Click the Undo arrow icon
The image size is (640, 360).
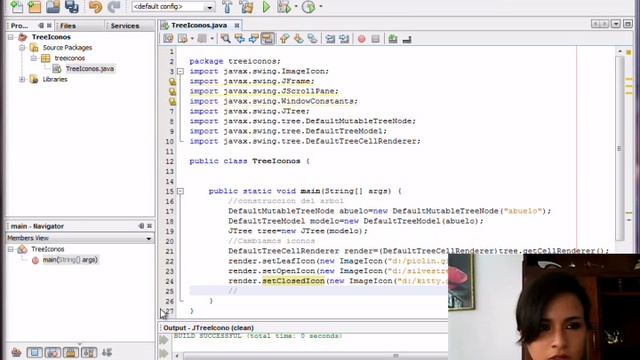point(96,7)
